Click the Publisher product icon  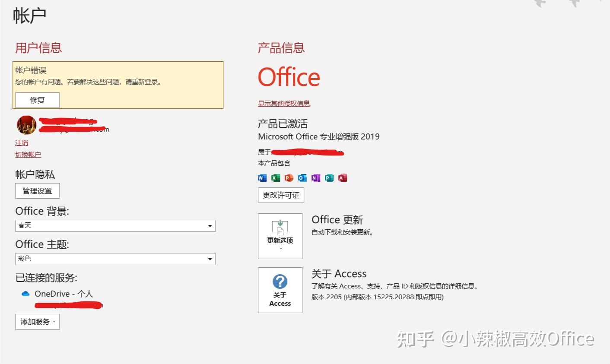329,177
